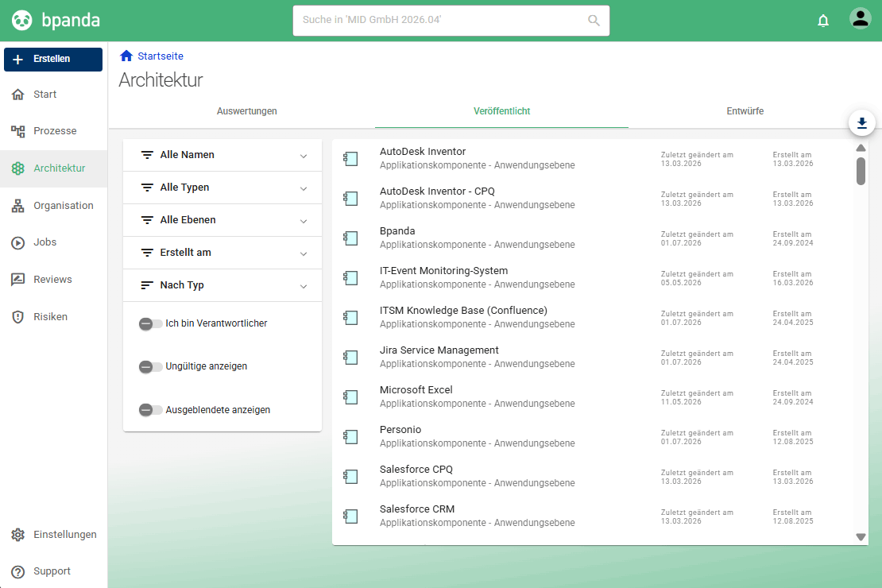The height and width of the screenshot is (588, 882).
Task: Click the Personio application component icon
Action: [350, 437]
